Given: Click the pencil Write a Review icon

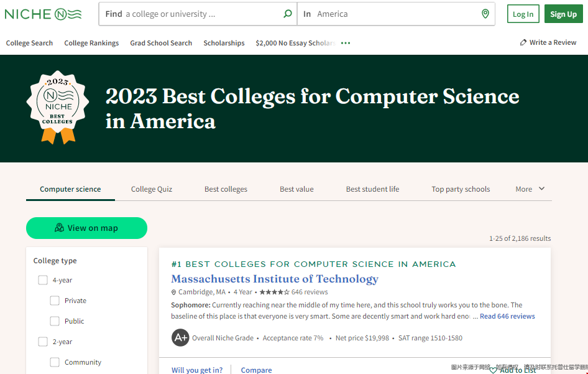Looking at the screenshot, I should tap(523, 42).
